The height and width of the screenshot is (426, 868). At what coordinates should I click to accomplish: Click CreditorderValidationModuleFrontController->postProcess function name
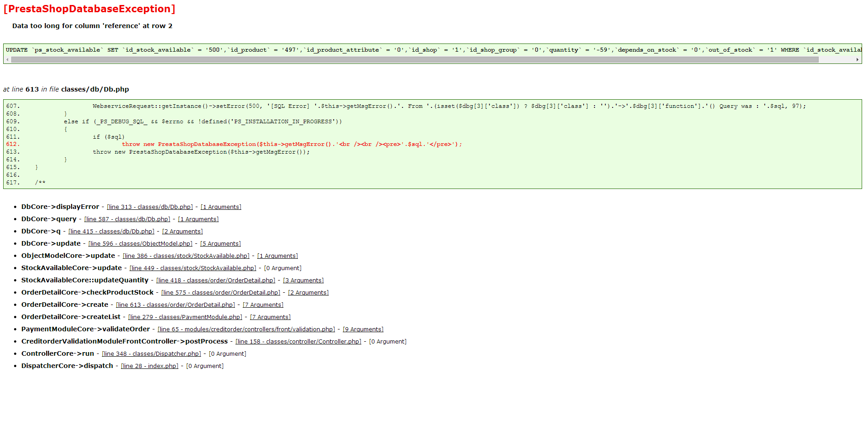(125, 341)
